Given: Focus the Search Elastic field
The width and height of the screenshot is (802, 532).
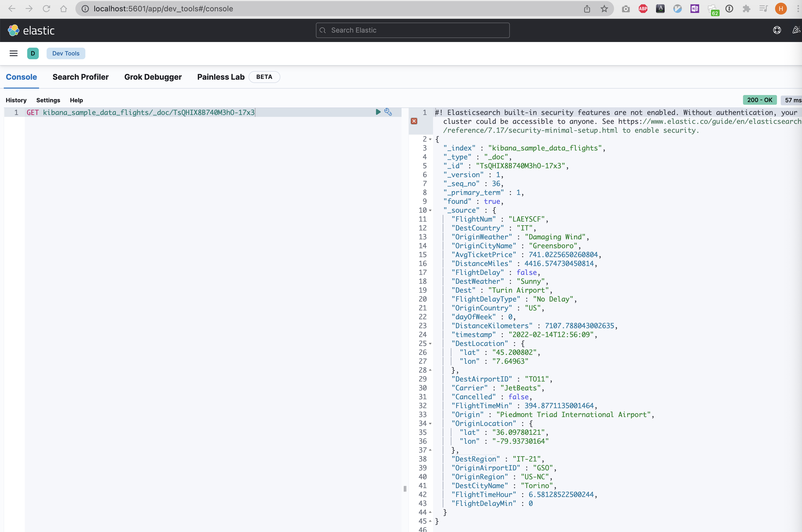Looking at the screenshot, I should [x=412, y=30].
